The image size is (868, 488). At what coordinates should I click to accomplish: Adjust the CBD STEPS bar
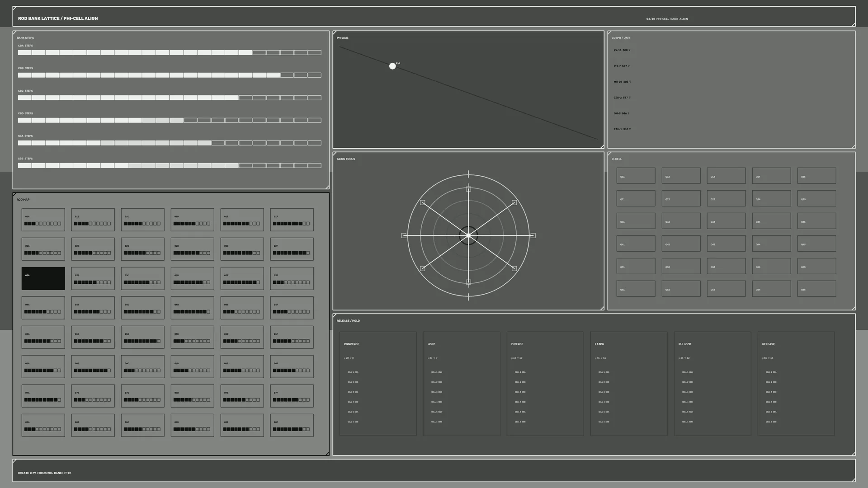tap(170, 120)
